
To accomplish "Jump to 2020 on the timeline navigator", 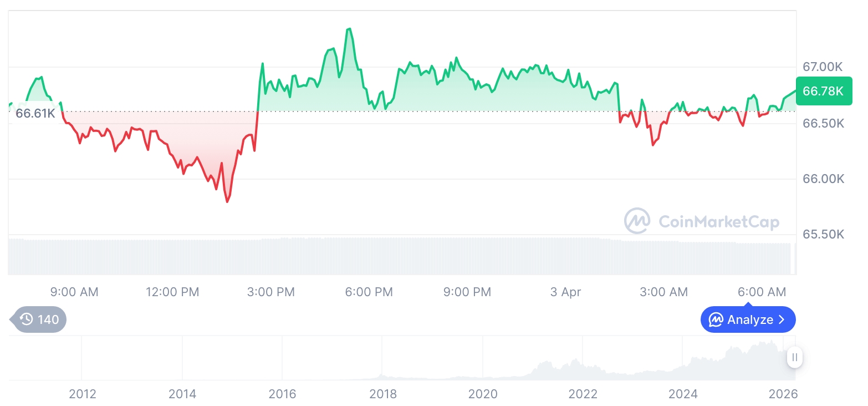I will (x=483, y=394).
